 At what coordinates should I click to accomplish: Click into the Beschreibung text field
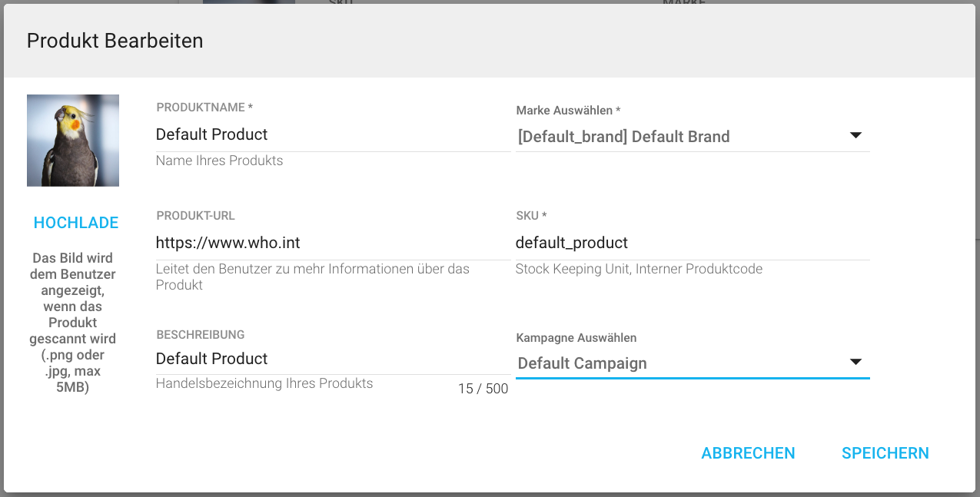pos(332,359)
